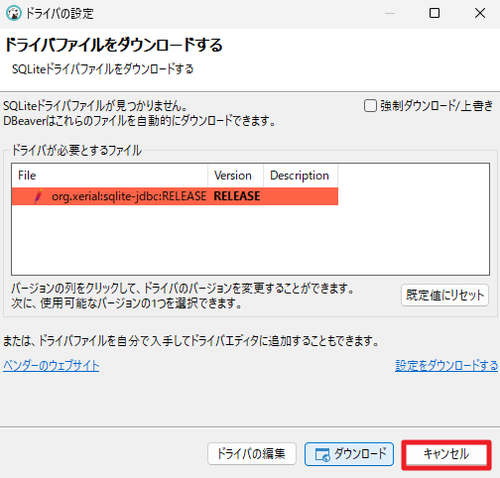
Task: Click the File column header
Action: (x=110, y=175)
